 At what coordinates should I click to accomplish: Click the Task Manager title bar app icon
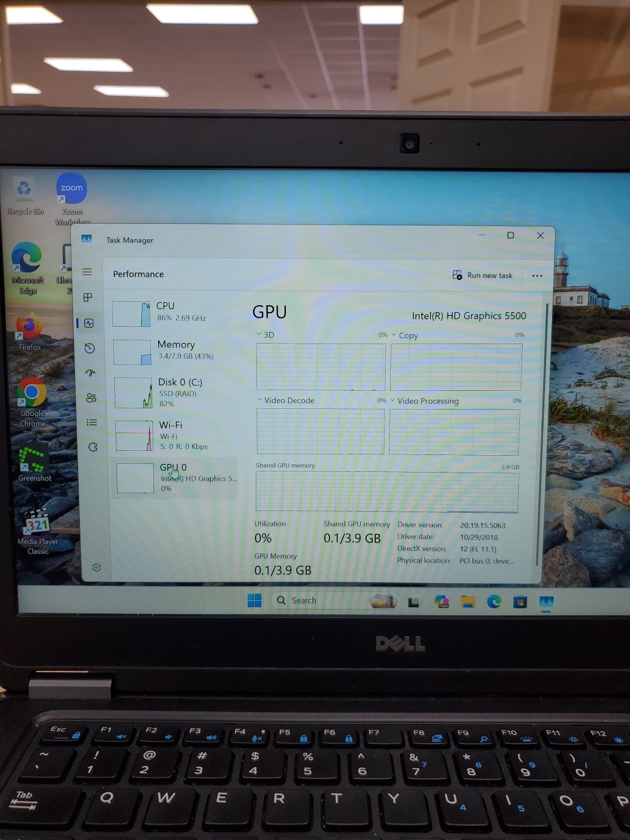pos(86,238)
